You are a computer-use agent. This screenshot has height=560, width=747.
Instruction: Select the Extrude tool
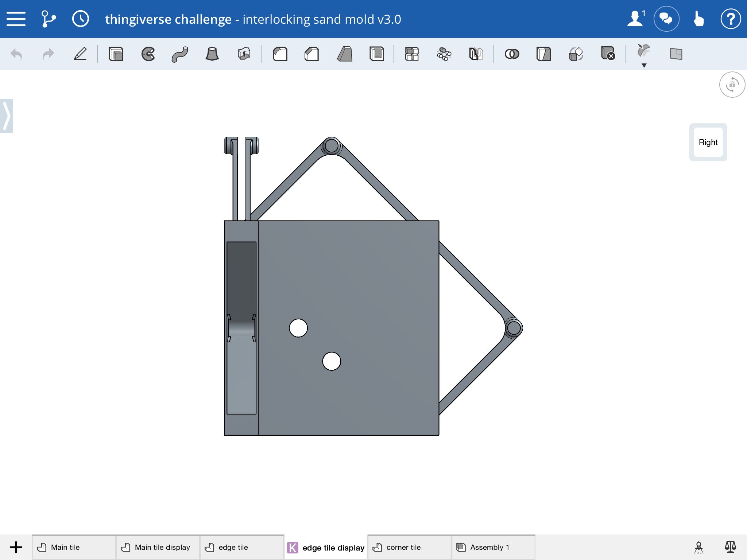tap(116, 54)
